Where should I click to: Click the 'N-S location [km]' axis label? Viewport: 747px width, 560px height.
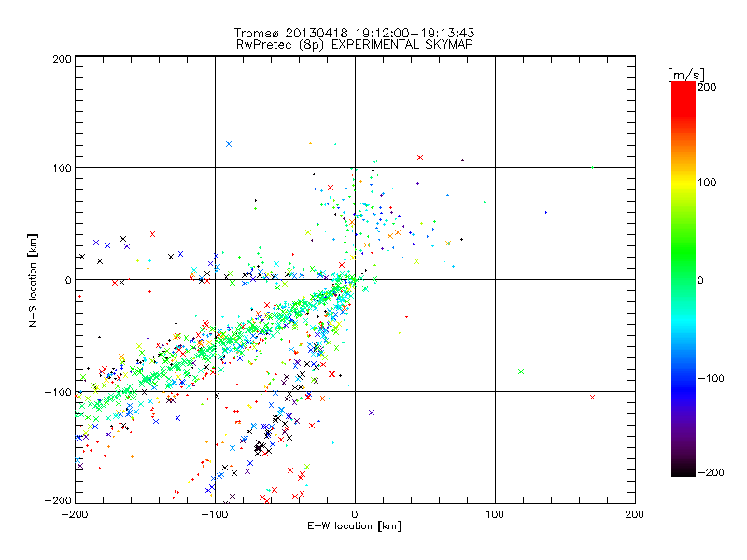[33, 281]
